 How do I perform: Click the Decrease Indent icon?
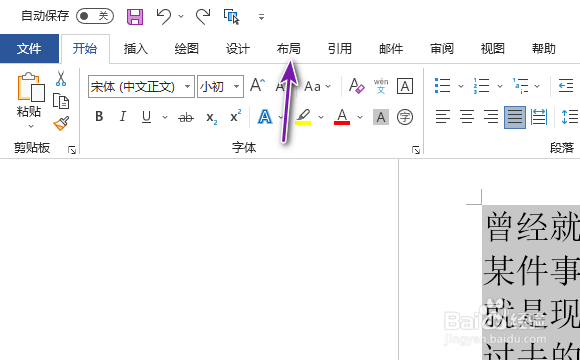click(566, 85)
